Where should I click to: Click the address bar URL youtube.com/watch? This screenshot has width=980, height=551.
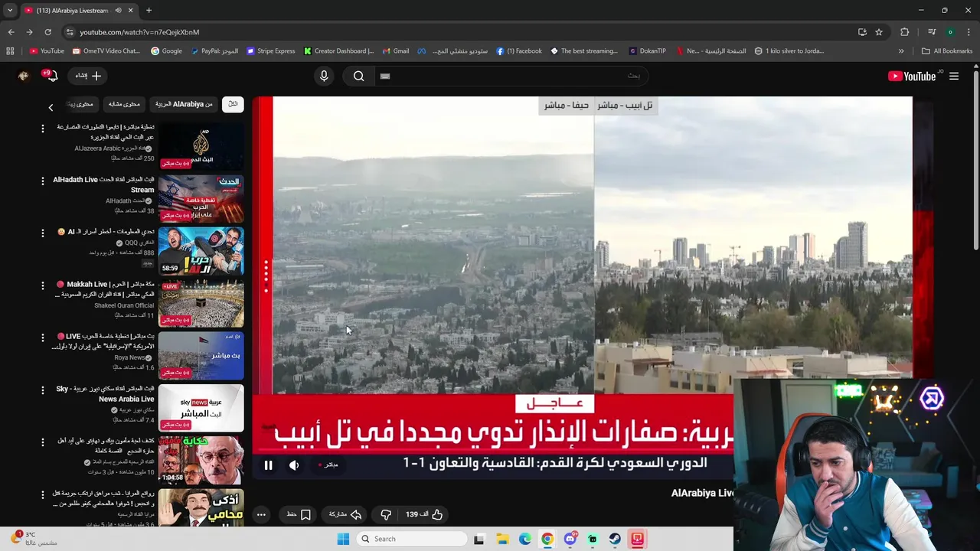pos(139,32)
